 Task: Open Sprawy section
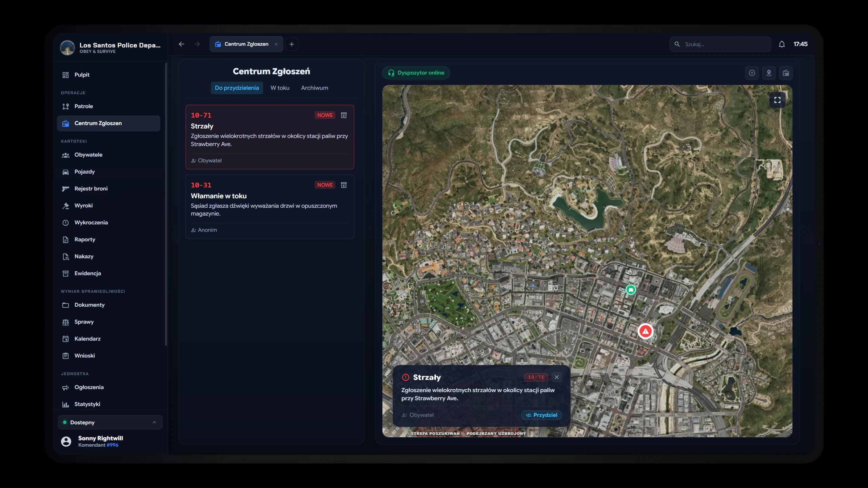[x=108, y=322]
